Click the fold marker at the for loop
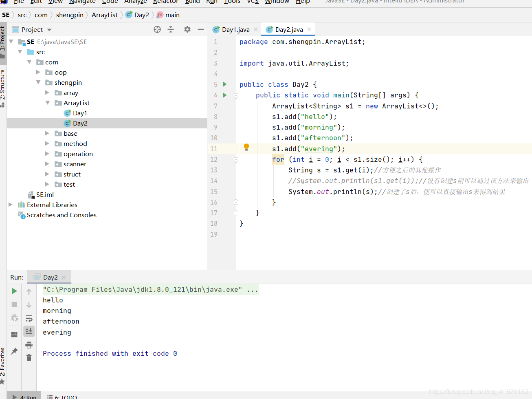Screen dimensions: 532x399 (x=236, y=160)
